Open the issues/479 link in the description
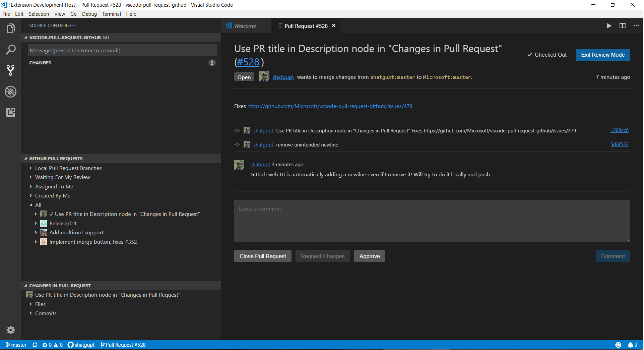Screen dimensions: 644x350 coord(330,106)
